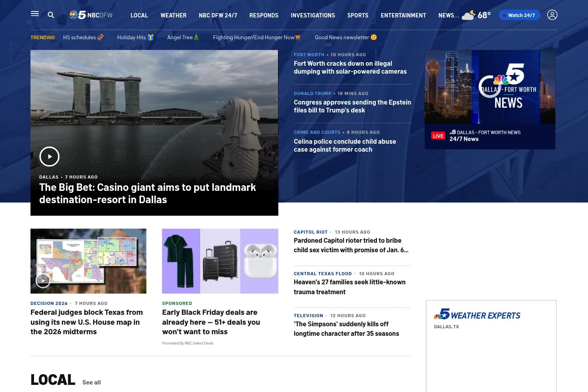Click the SPONSORED label above deals headline
Image resolution: width=588 pixels, height=392 pixels.
[x=177, y=303]
